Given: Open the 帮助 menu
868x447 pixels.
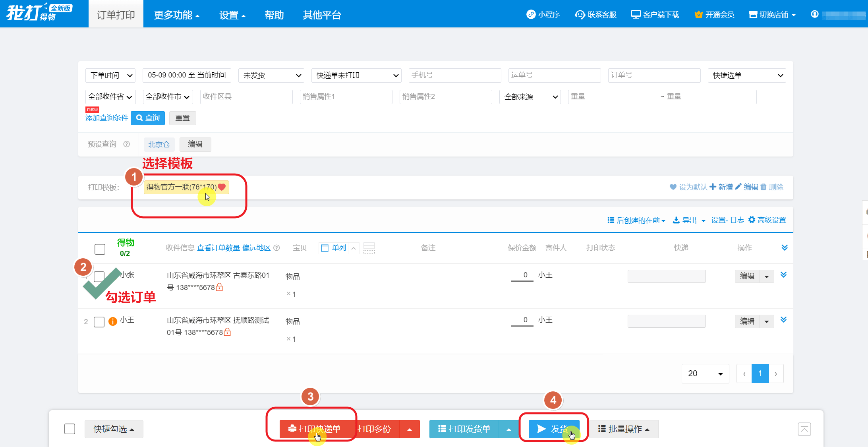Looking at the screenshot, I should click(275, 15).
